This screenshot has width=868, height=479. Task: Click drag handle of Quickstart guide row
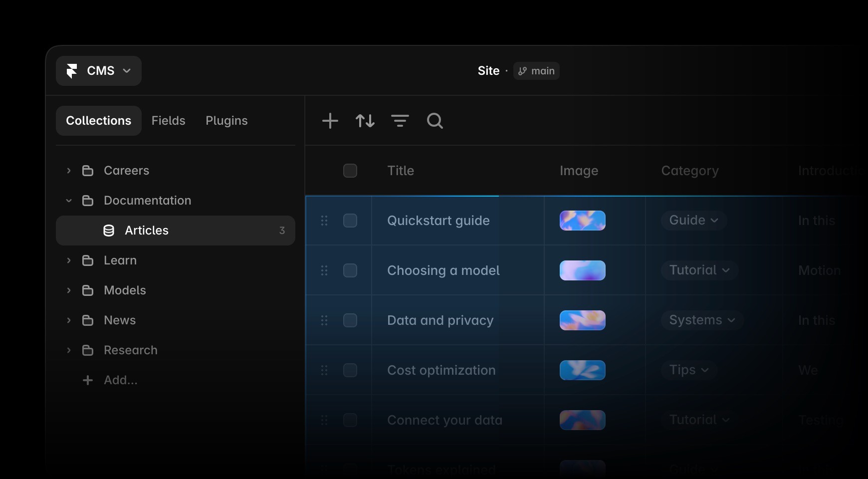[x=324, y=221]
